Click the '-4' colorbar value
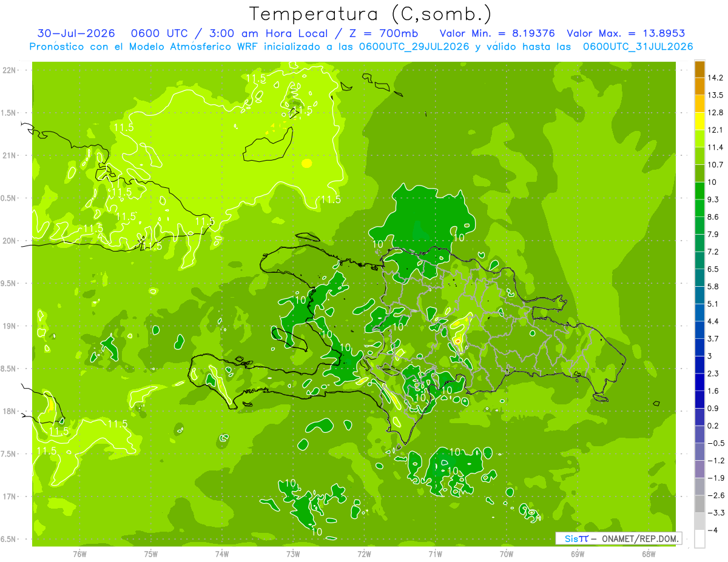 tap(712, 530)
